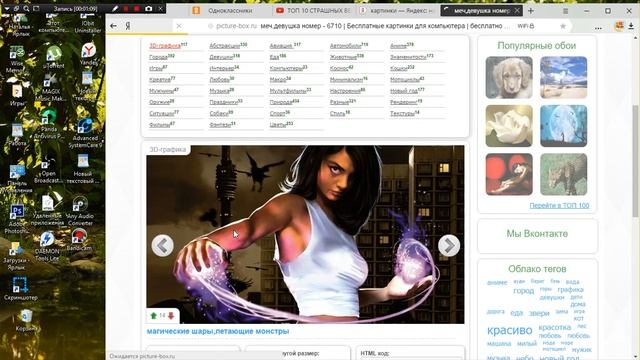Open new browser tab with plus

coord(531,11)
